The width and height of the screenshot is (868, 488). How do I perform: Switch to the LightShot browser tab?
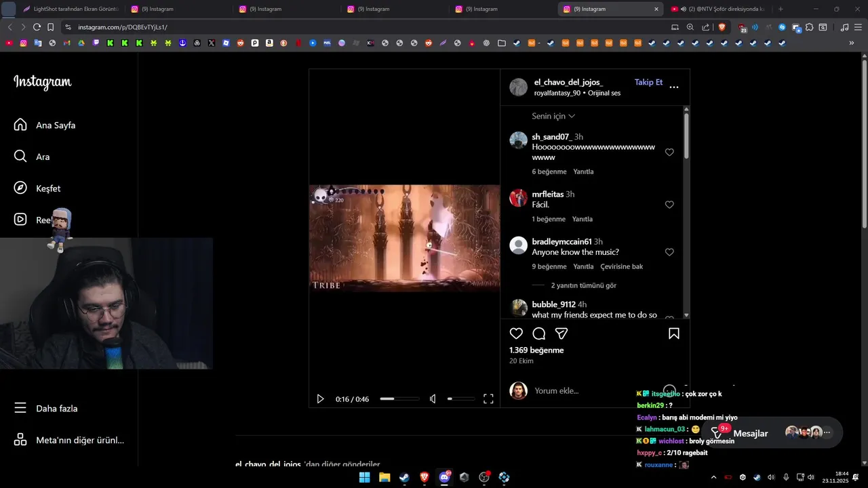click(x=70, y=9)
